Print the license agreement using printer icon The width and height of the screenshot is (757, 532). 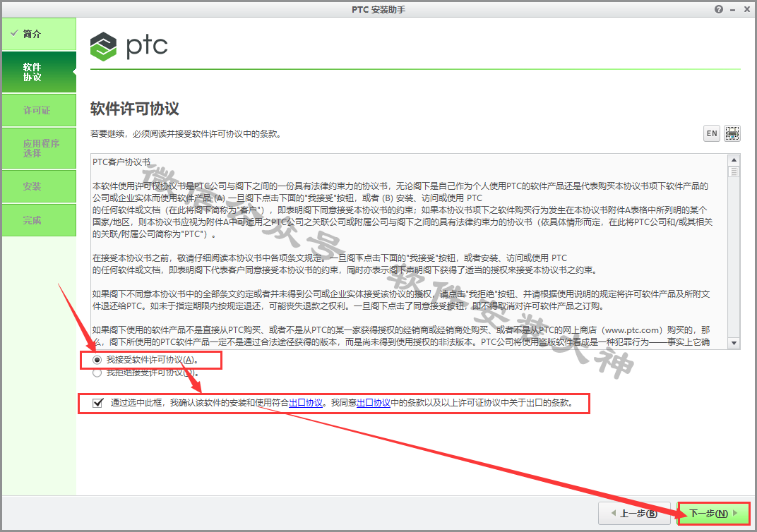tap(732, 133)
